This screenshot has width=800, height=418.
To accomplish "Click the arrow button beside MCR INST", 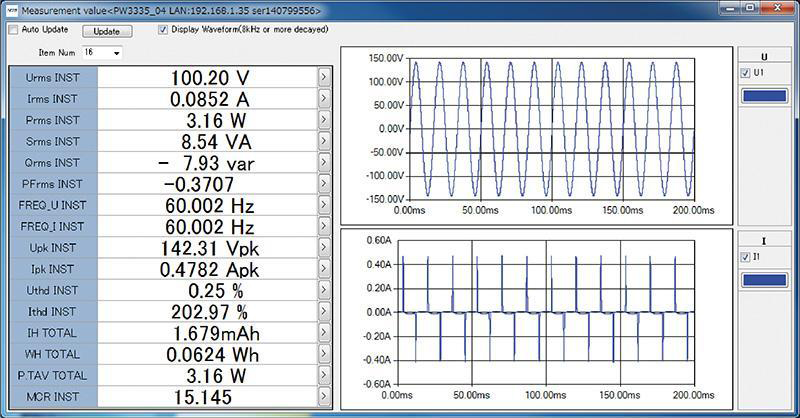I will (324, 397).
